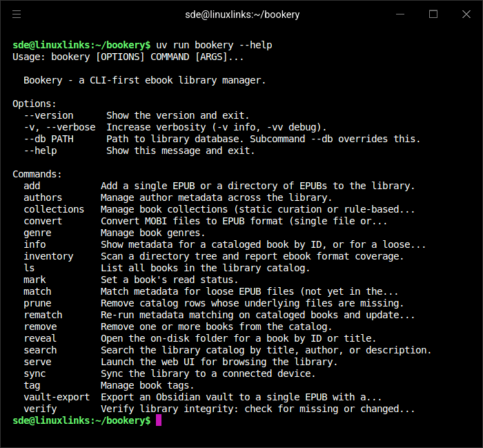Click the 'sync' command name
The height and width of the screenshot is (448, 483).
pos(34,373)
